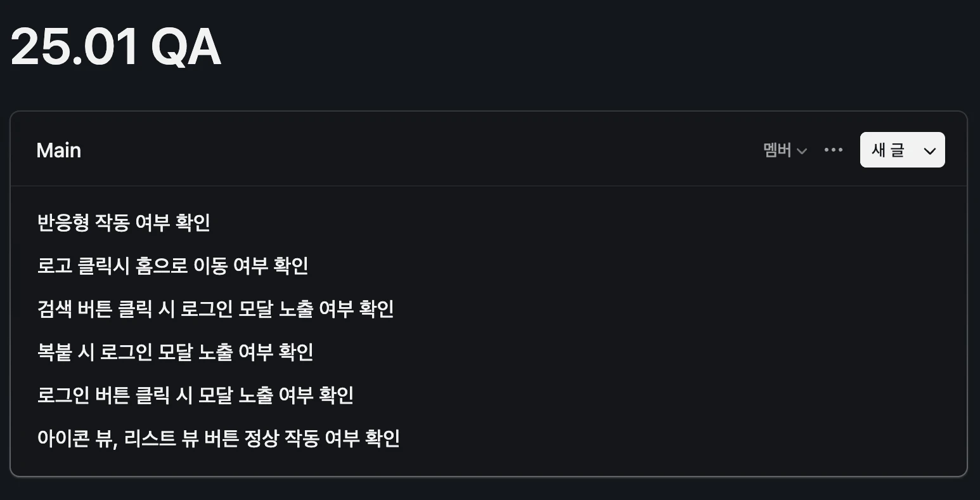Select the third post about the search button
The width and height of the screenshot is (980, 500).
pos(216,309)
